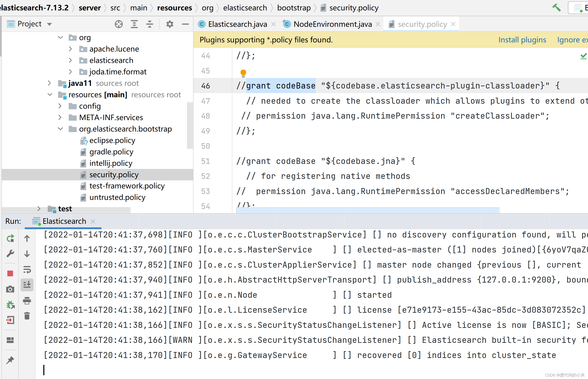Click the layout icon in Run sidebar
Viewport: 588px width, 379px height.
tap(10, 340)
